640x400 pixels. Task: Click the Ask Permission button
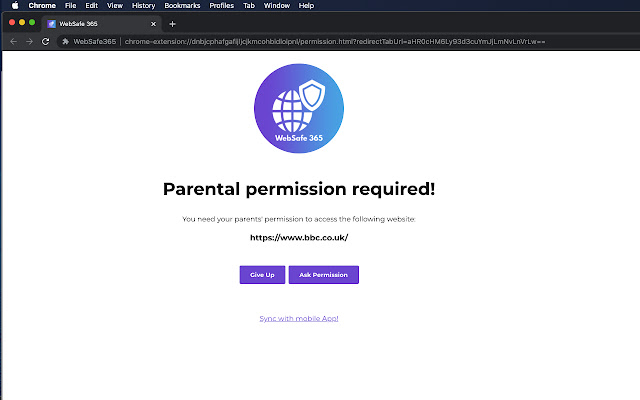[324, 275]
